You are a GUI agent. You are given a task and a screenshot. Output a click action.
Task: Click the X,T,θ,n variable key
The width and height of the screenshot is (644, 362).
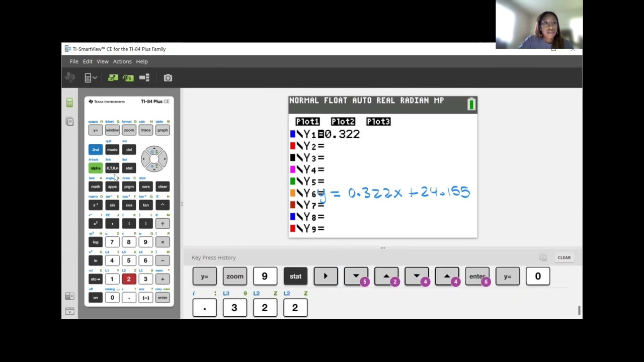tap(112, 168)
